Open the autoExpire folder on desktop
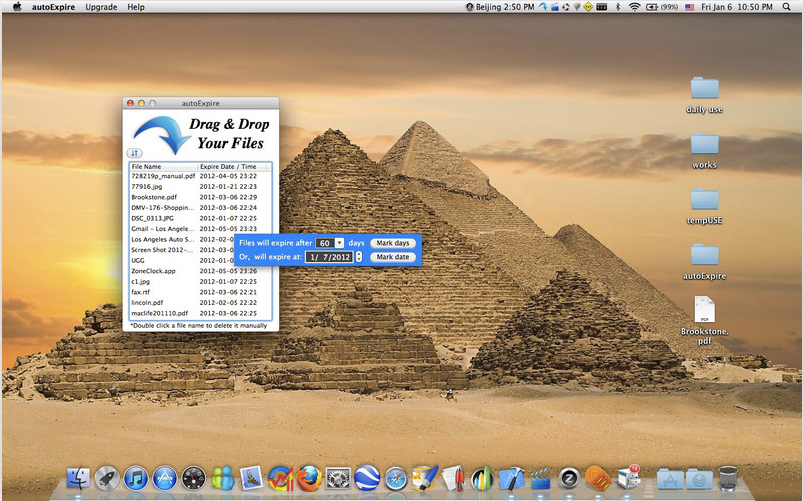The height and width of the screenshot is (501, 803). (704, 261)
